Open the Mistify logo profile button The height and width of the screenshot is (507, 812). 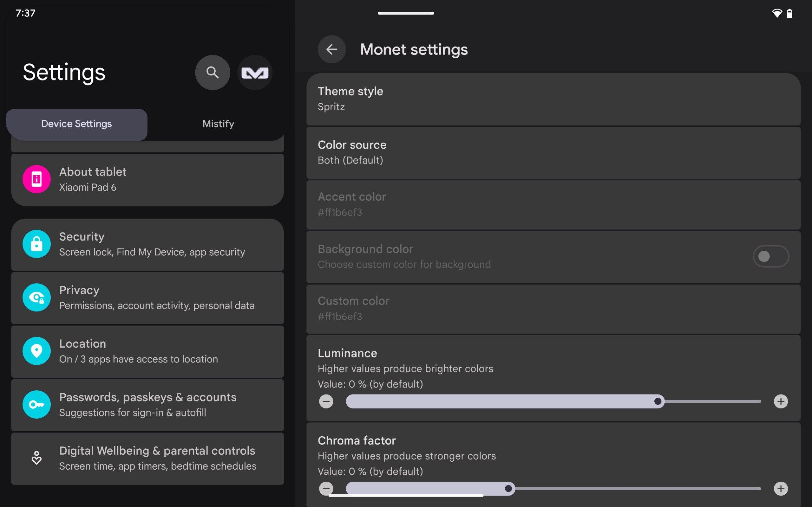pos(255,73)
